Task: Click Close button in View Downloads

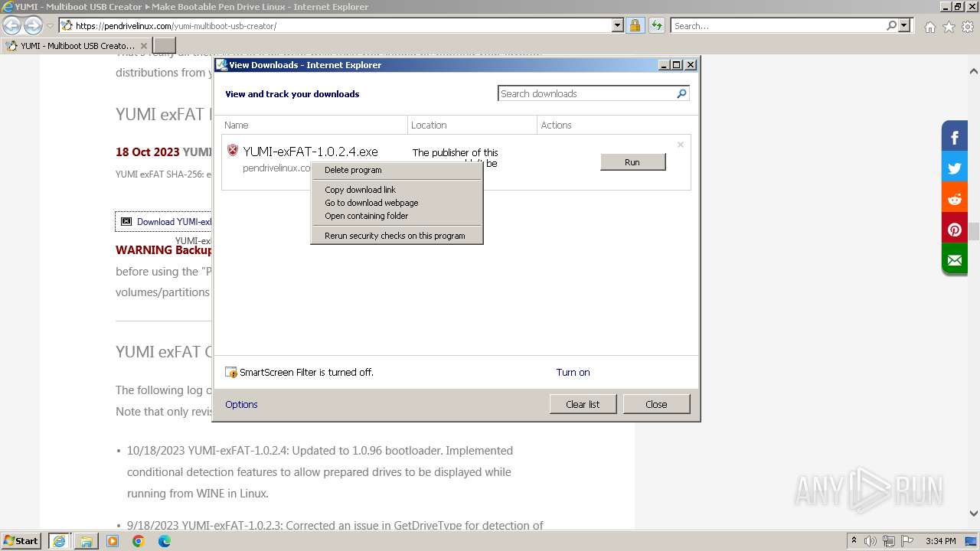Action: (656, 404)
